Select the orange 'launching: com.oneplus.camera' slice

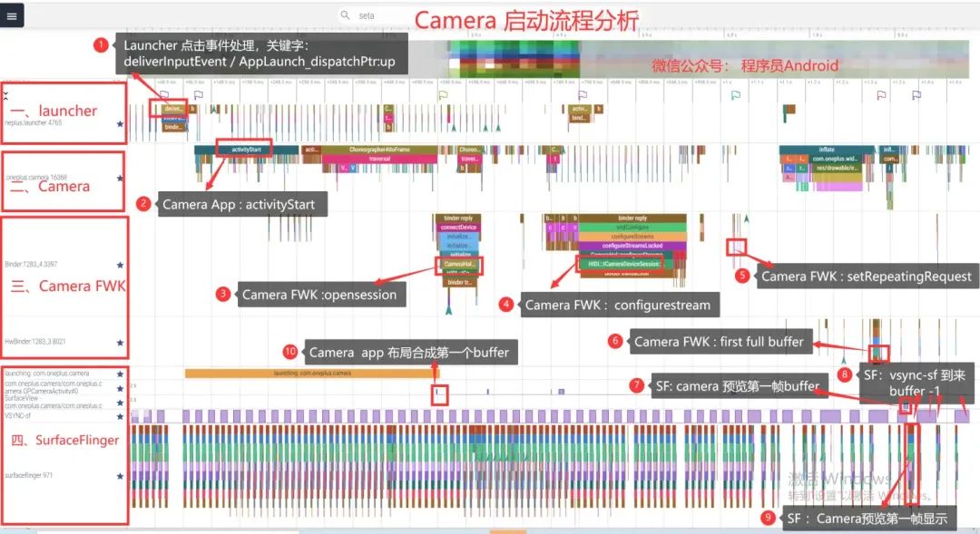[x=312, y=374]
